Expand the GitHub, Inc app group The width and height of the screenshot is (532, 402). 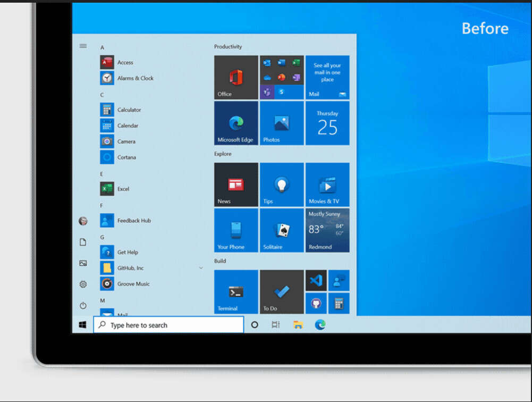coord(201,268)
